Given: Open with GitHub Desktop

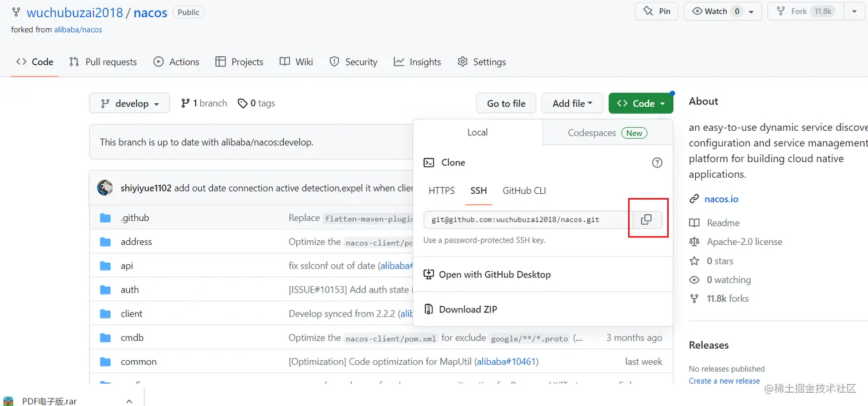Looking at the screenshot, I should click(x=494, y=275).
